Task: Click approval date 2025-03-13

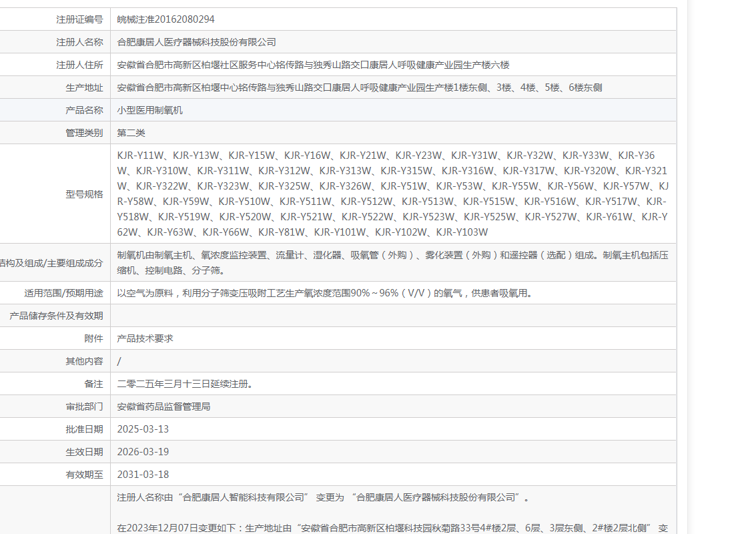Action: point(143,429)
